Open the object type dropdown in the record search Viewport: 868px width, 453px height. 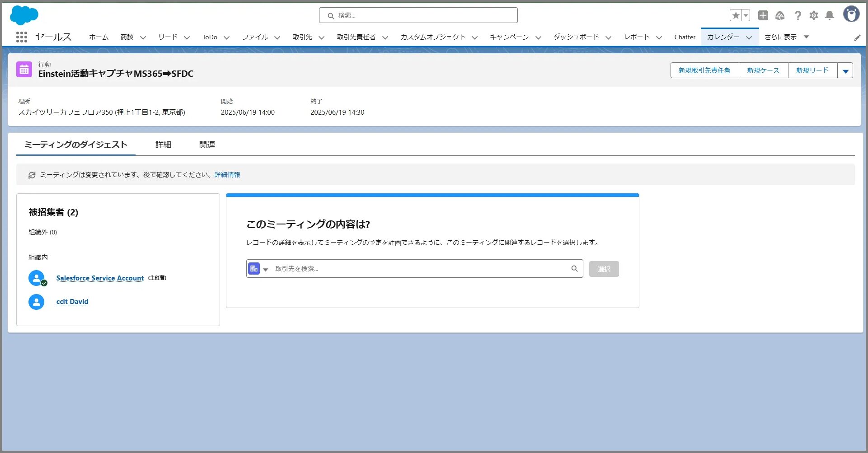point(266,270)
